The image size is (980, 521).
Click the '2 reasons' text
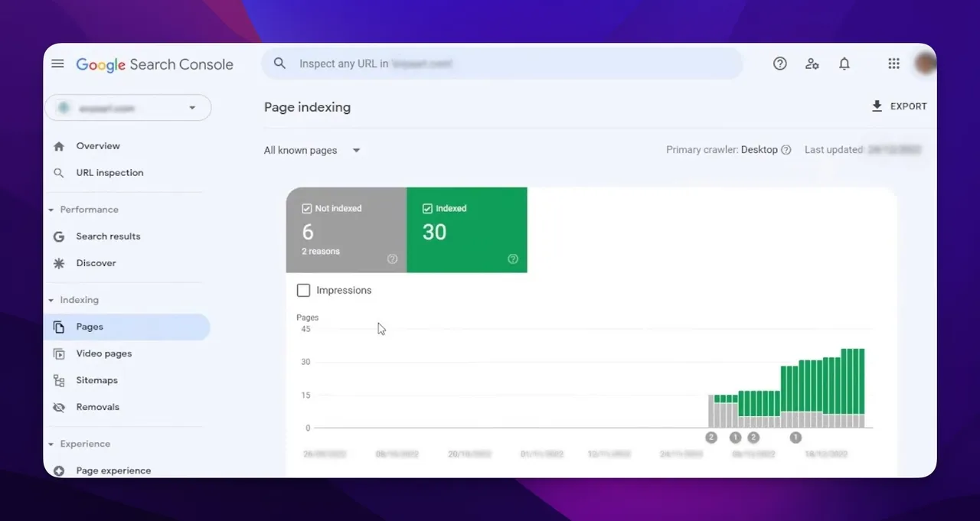(321, 251)
